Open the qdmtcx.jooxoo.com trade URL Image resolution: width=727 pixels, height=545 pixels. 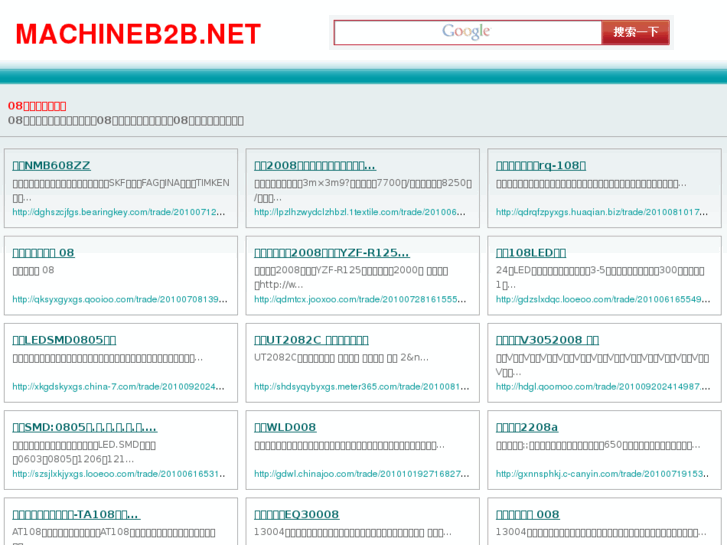coord(360,299)
